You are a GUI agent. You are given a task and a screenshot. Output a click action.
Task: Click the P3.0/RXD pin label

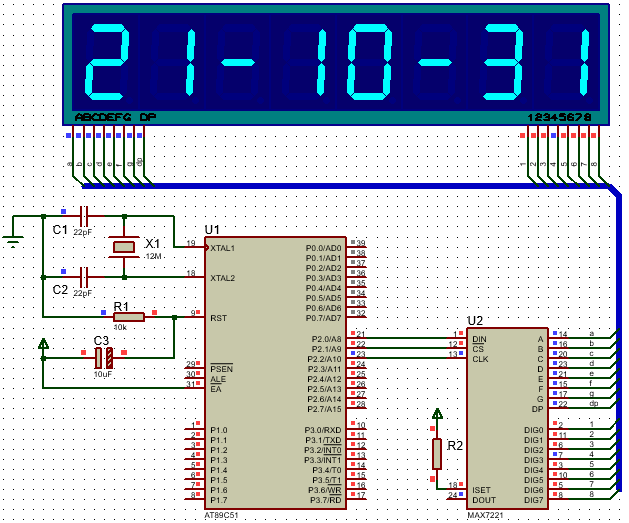coord(323,430)
